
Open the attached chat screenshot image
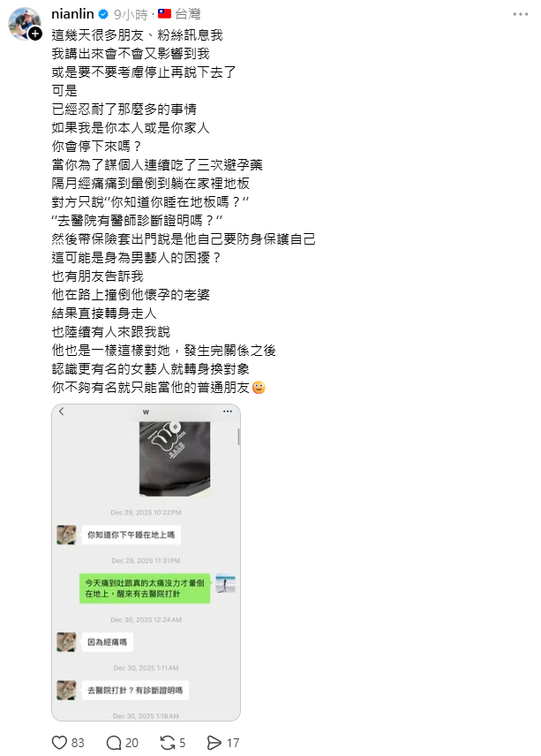(146, 563)
